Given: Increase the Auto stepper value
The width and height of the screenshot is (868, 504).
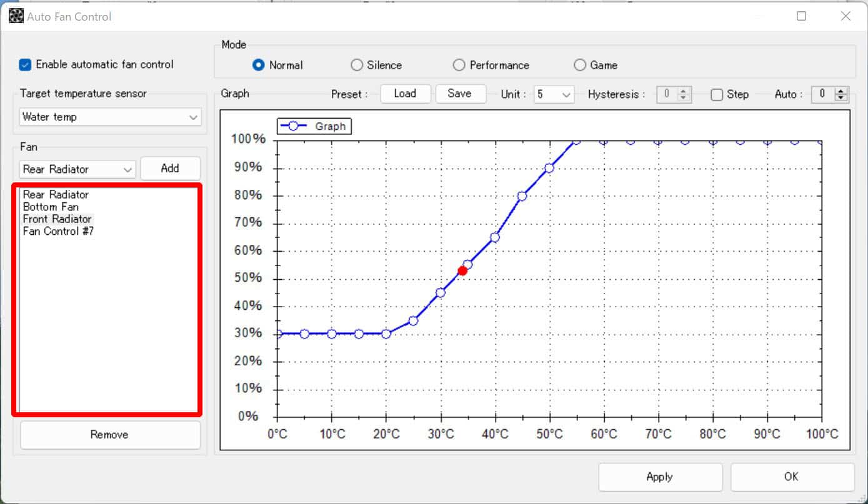Looking at the screenshot, I should (x=841, y=91).
